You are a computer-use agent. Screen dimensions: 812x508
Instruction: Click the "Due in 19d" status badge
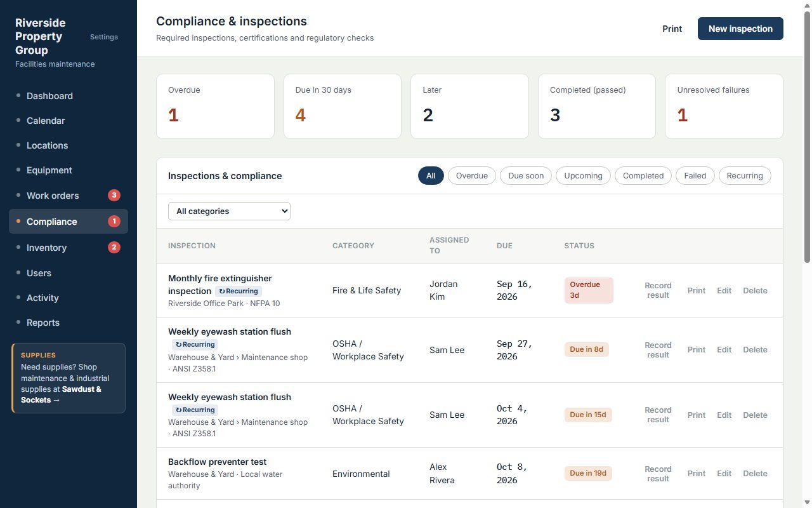pos(588,474)
